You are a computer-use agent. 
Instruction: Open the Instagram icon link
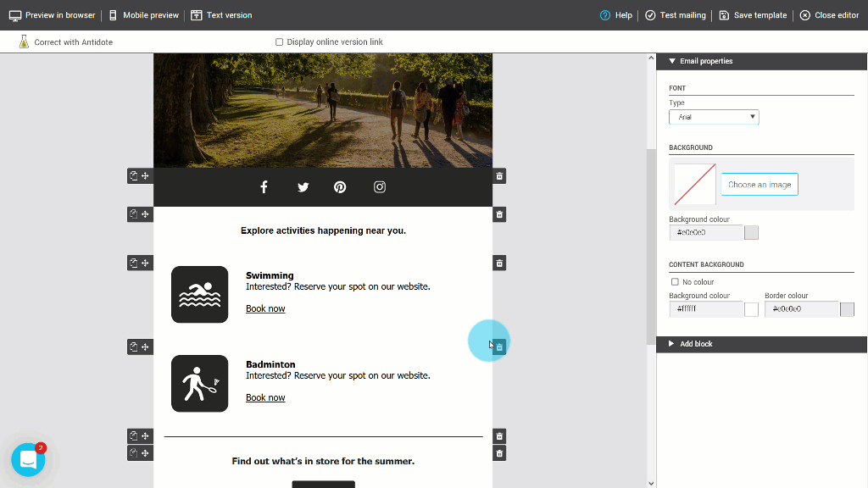[x=379, y=186]
